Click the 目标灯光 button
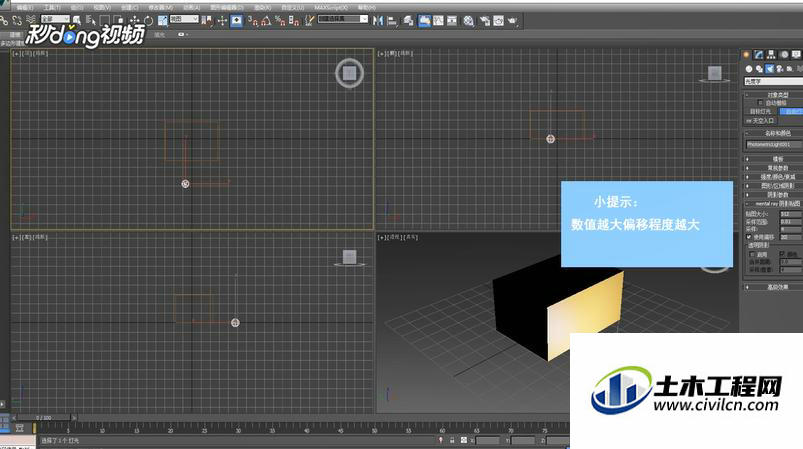 (760, 111)
